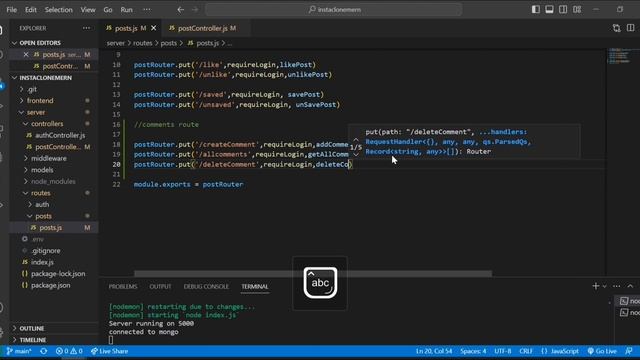Go forward with navigation arrow
Screen dimensions: 640x360
coord(195,9)
